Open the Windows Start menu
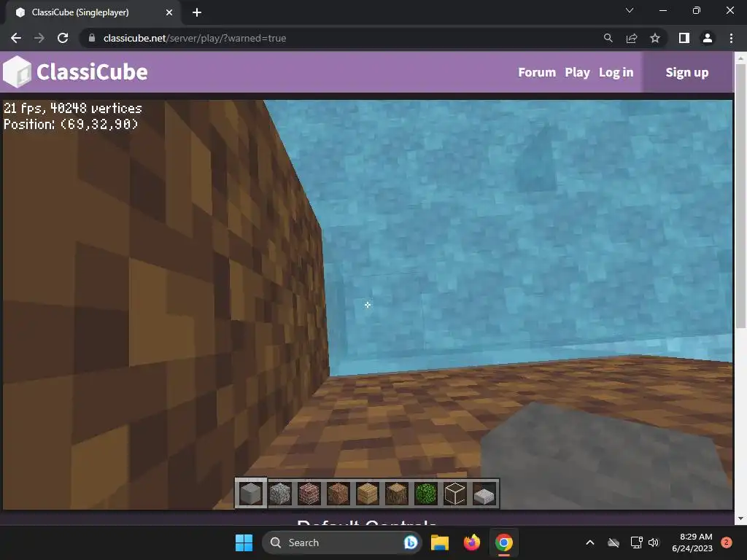This screenshot has height=560, width=747. [244, 542]
